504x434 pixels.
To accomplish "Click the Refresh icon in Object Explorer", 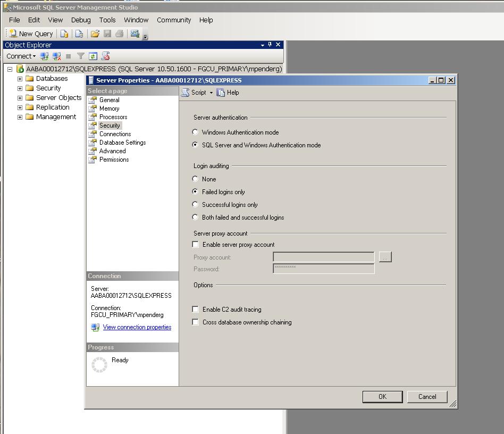I will point(93,56).
